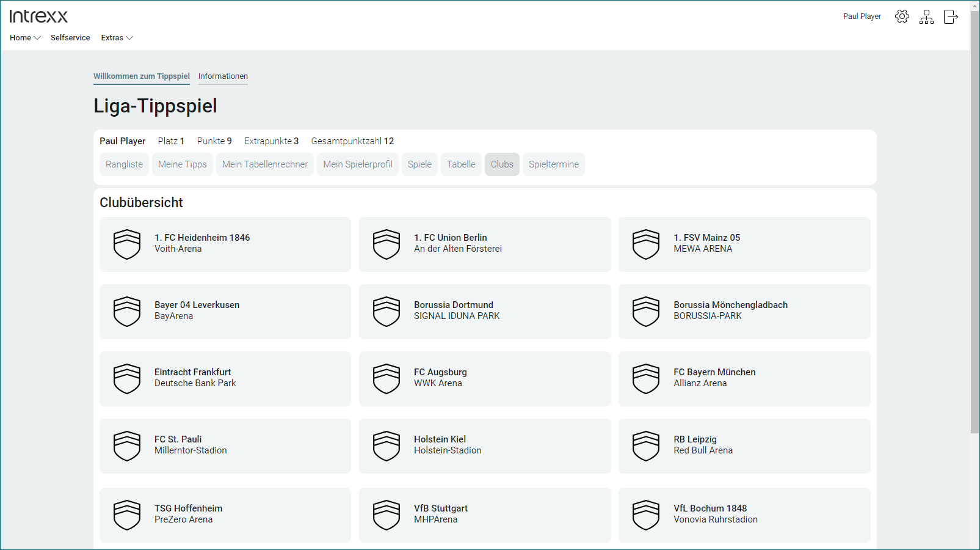Click the Holstein-Stadion text
This screenshot has width=980, height=550.
[x=448, y=450]
